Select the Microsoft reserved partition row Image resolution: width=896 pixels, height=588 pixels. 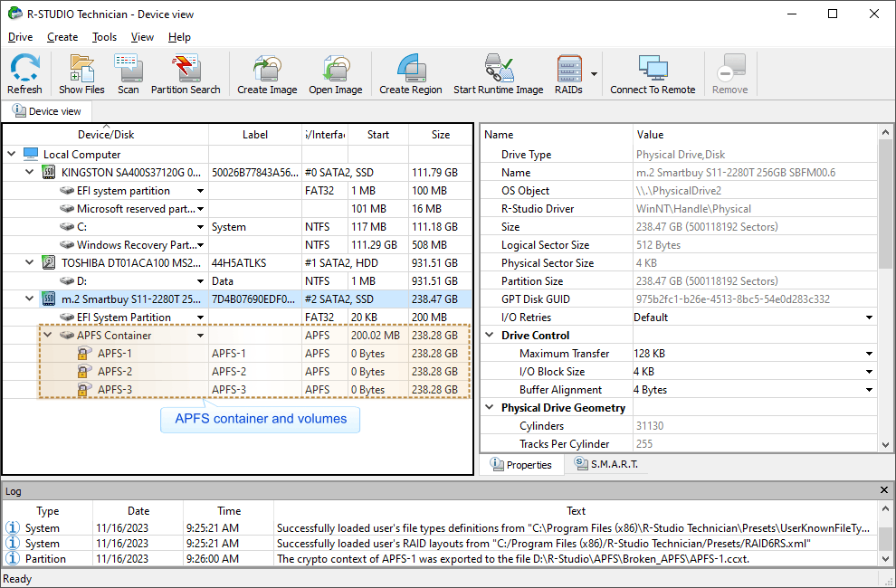(x=238, y=209)
